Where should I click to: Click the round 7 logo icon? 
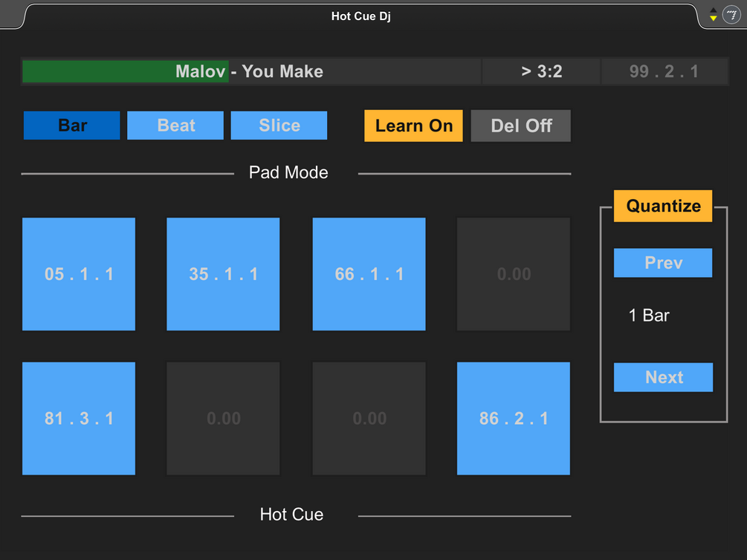[x=731, y=16]
